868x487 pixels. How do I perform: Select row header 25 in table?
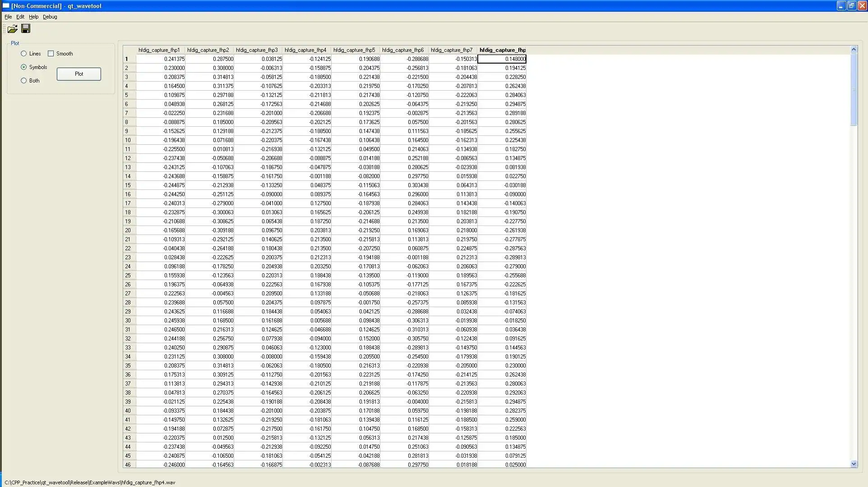click(x=128, y=276)
